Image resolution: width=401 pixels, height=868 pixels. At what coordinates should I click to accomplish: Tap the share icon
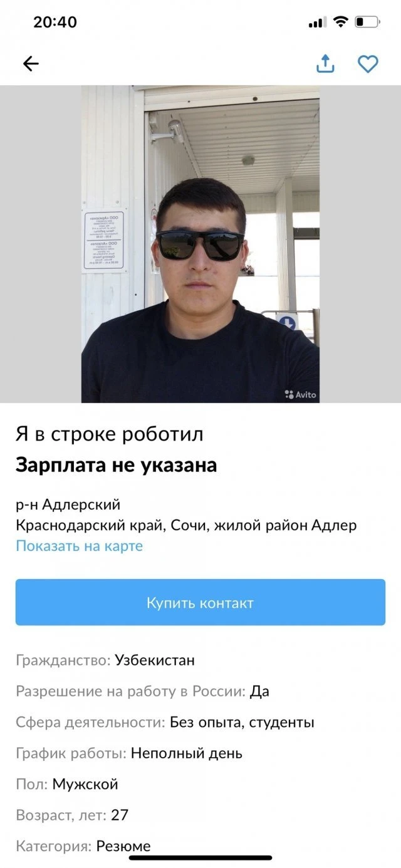(325, 63)
